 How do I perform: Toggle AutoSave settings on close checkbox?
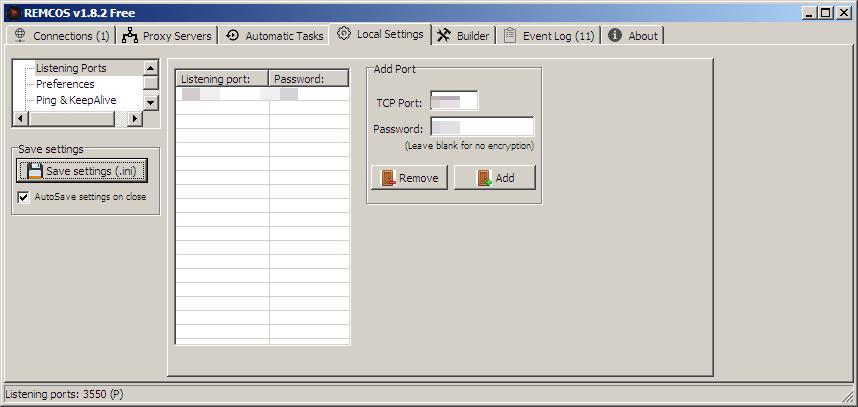[x=24, y=197]
